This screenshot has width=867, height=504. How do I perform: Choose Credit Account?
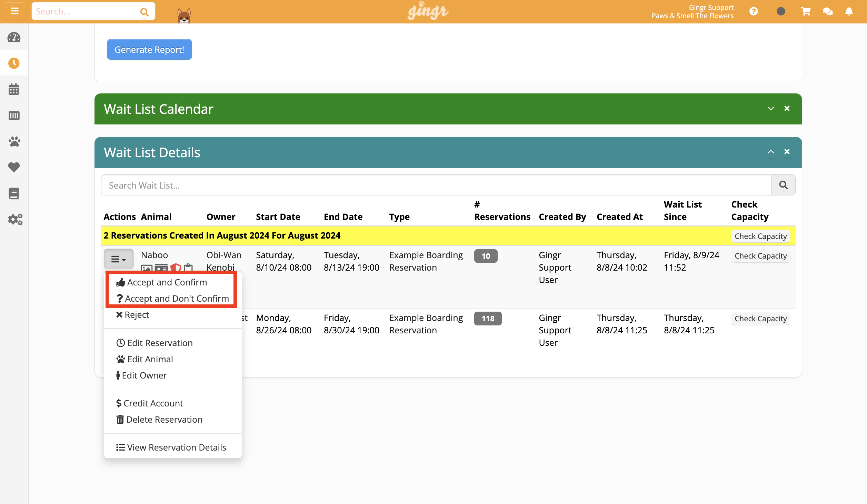click(149, 403)
